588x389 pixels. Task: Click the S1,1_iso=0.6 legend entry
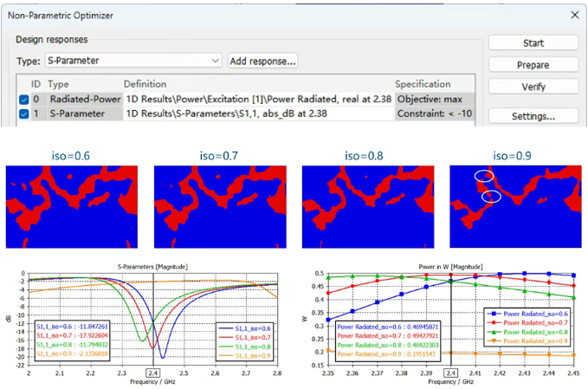245,328
